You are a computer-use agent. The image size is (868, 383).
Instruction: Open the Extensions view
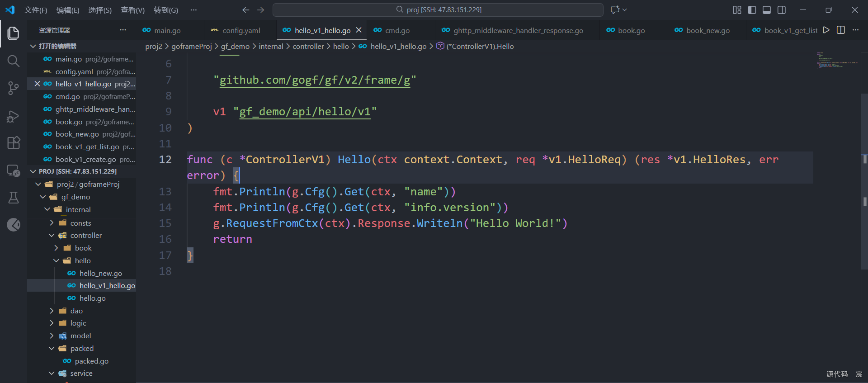[14, 143]
